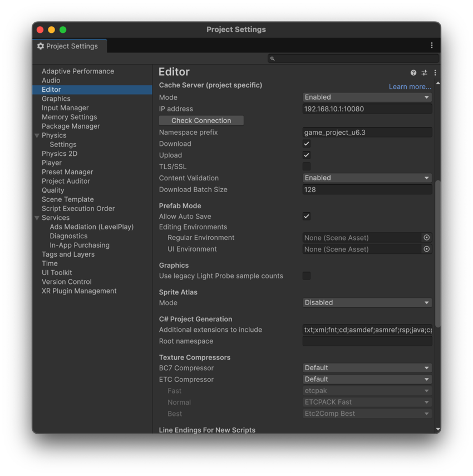Open the Editor section kebab menu
Image resolution: width=473 pixels, height=476 pixels.
click(435, 73)
